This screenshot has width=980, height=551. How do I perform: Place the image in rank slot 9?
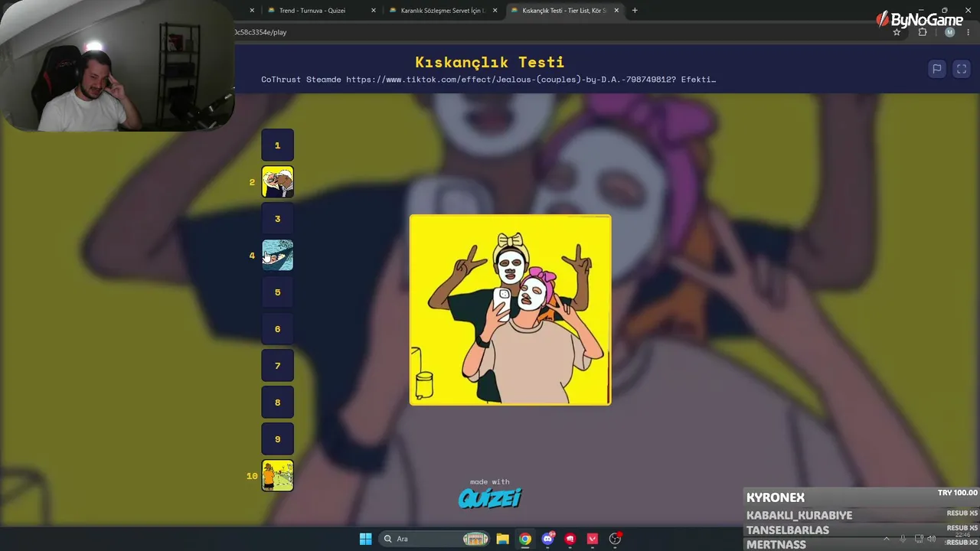277,439
